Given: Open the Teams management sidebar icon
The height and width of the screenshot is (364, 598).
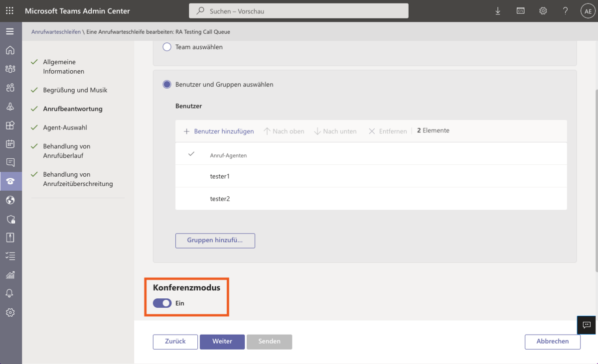Looking at the screenshot, I should [10, 69].
